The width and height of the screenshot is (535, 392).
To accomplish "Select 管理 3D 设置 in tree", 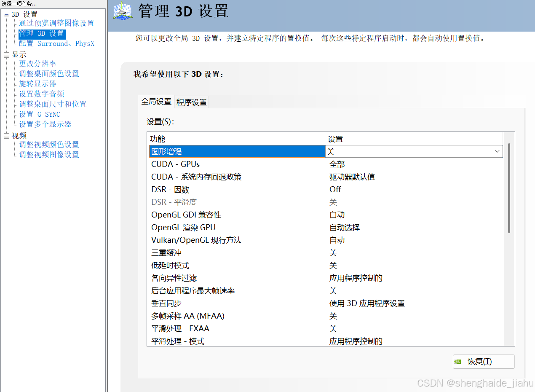I will coord(42,33).
